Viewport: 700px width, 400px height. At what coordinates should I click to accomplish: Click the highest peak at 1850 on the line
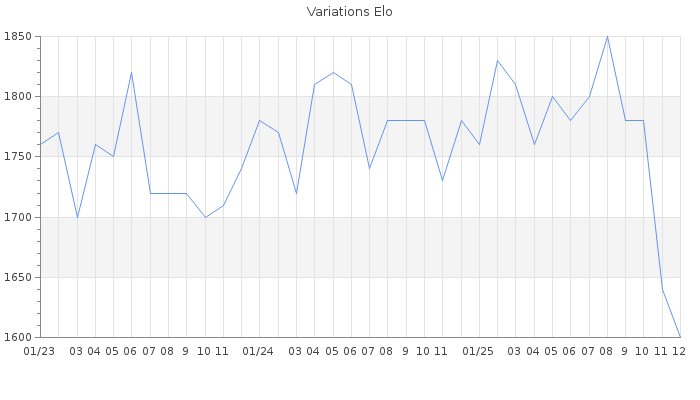pyautogui.click(x=607, y=37)
